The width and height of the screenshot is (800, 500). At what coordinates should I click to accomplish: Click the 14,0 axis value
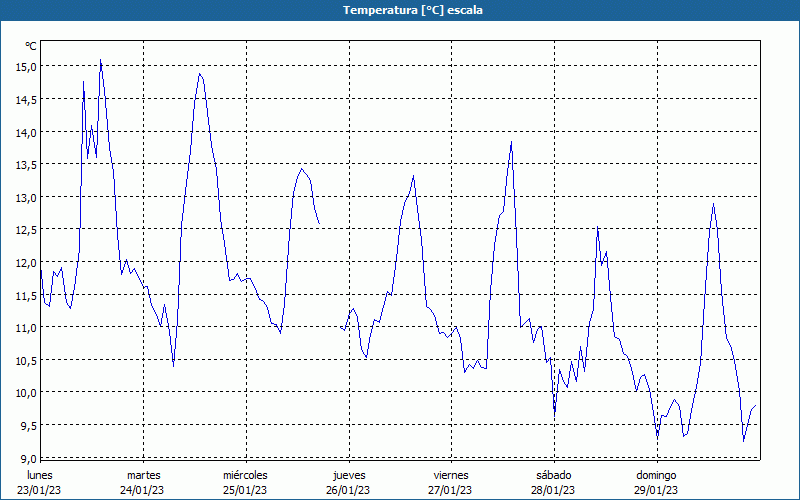tap(27, 133)
